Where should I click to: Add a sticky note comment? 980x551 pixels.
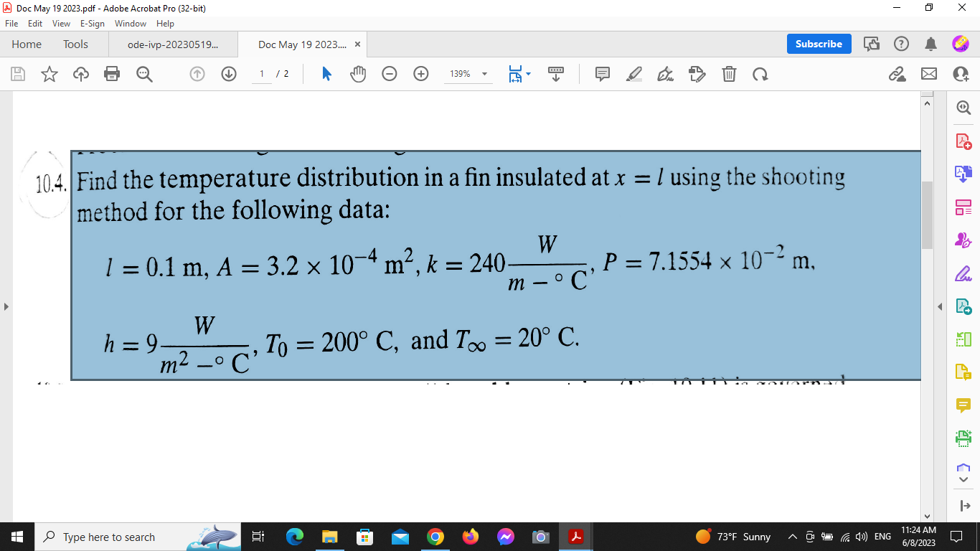pyautogui.click(x=602, y=73)
